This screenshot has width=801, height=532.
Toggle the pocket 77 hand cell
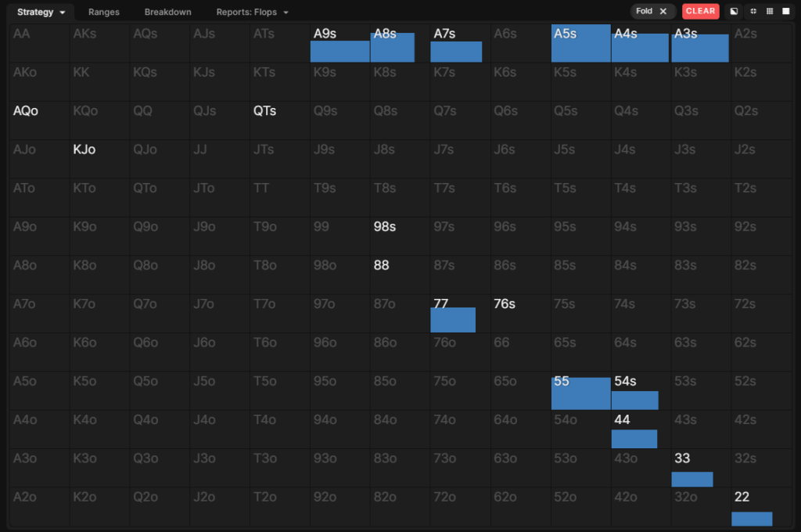pos(460,313)
